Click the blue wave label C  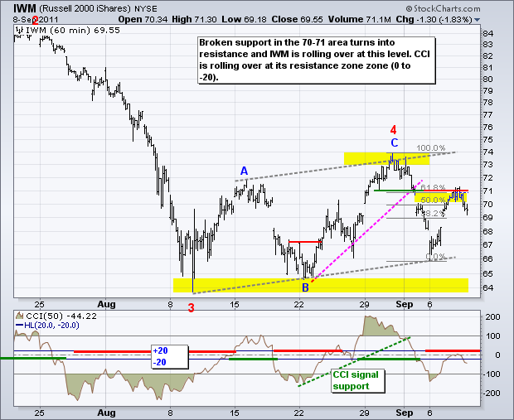(x=395, y=142)
